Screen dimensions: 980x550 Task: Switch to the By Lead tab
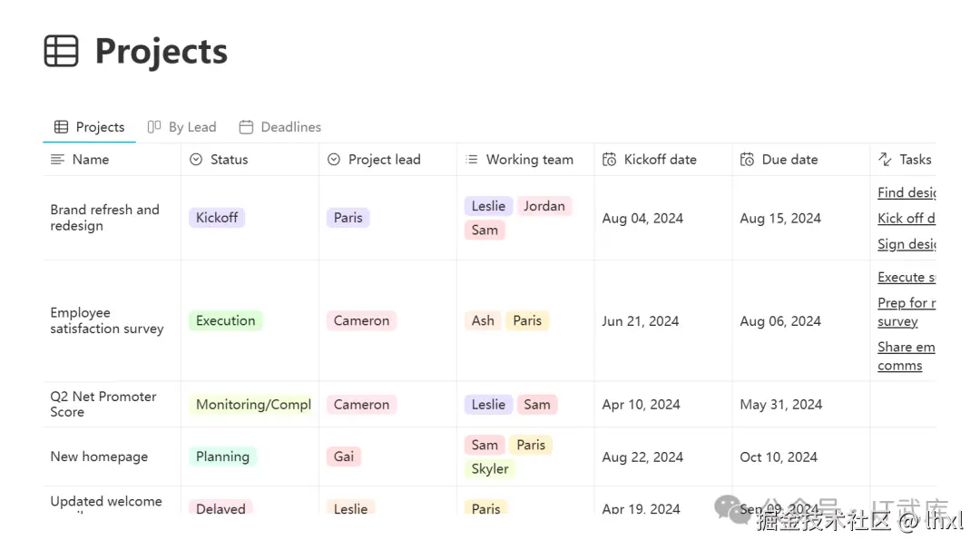tap(181, 127)
